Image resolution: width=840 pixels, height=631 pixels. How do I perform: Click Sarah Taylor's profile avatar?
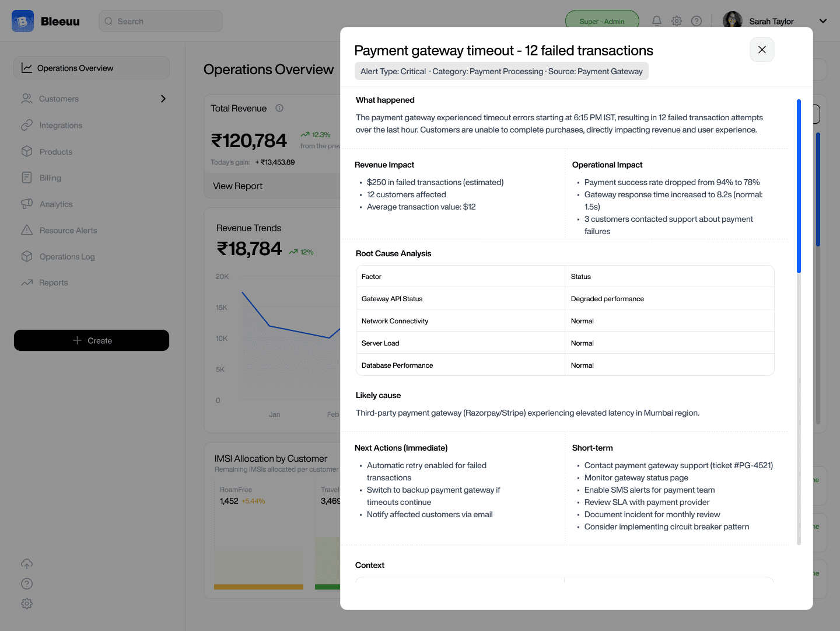point(733,21)
